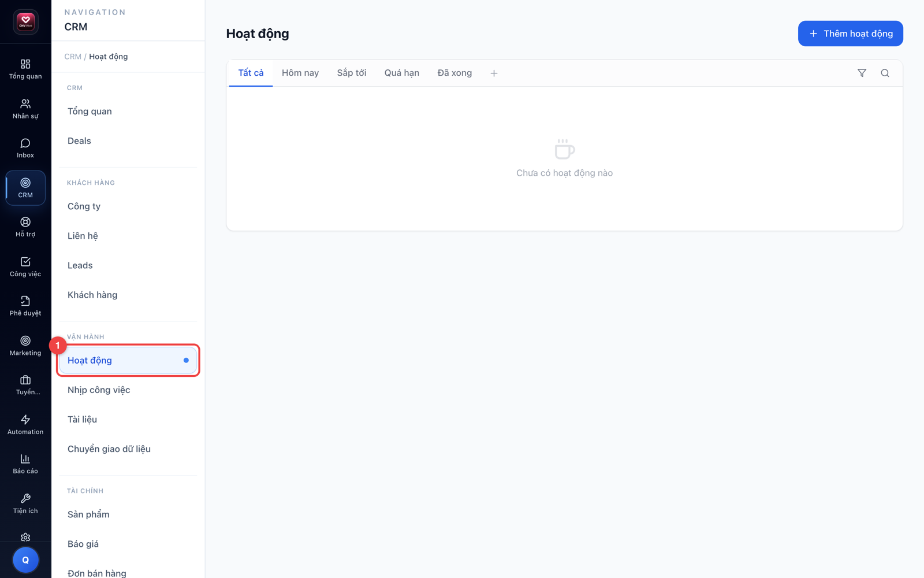Switch to Quá hạn tab
The height and width of the screenshot is (578, 924).
(x=402, y=73)
